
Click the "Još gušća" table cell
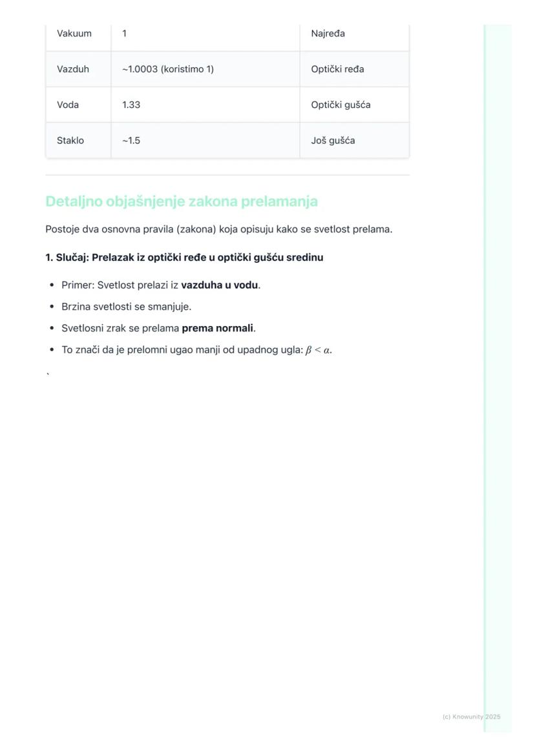(333, 140)
